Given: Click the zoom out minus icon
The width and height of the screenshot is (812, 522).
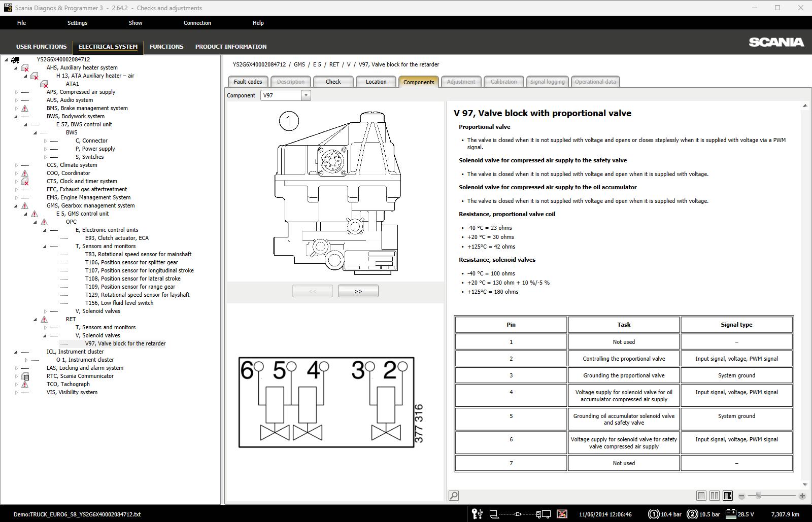Looking at the screenshot, I should point(741,496).
